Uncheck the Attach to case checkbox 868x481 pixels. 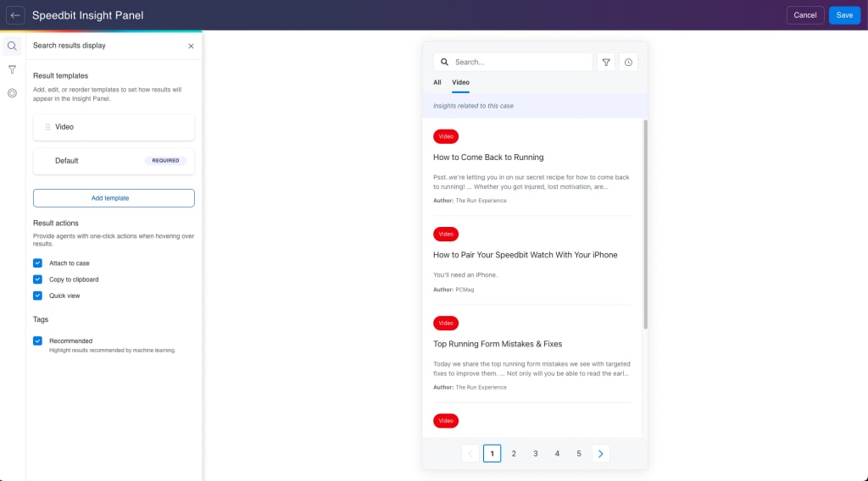37,263
